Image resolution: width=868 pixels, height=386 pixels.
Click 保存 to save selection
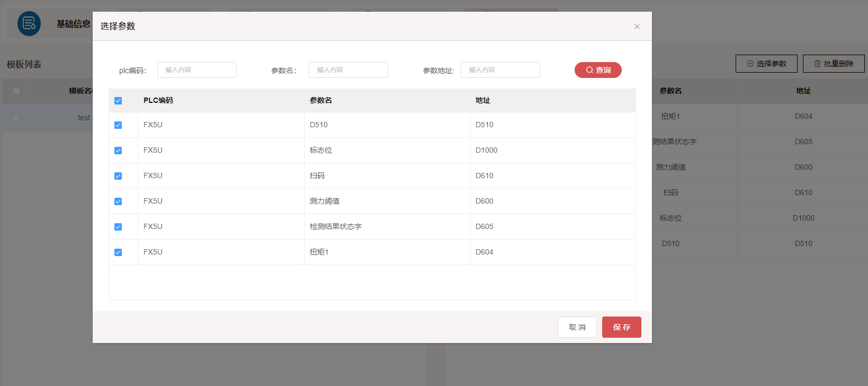[622, 327]
